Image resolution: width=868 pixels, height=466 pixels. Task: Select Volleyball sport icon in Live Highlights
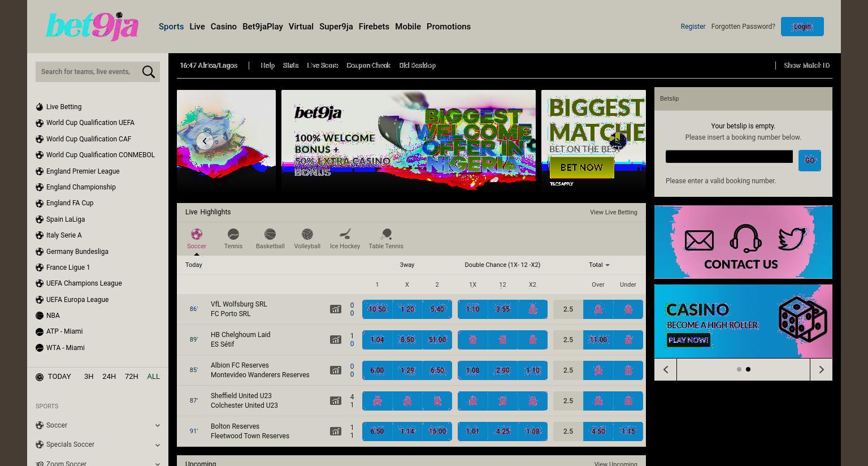pos(307,234)
